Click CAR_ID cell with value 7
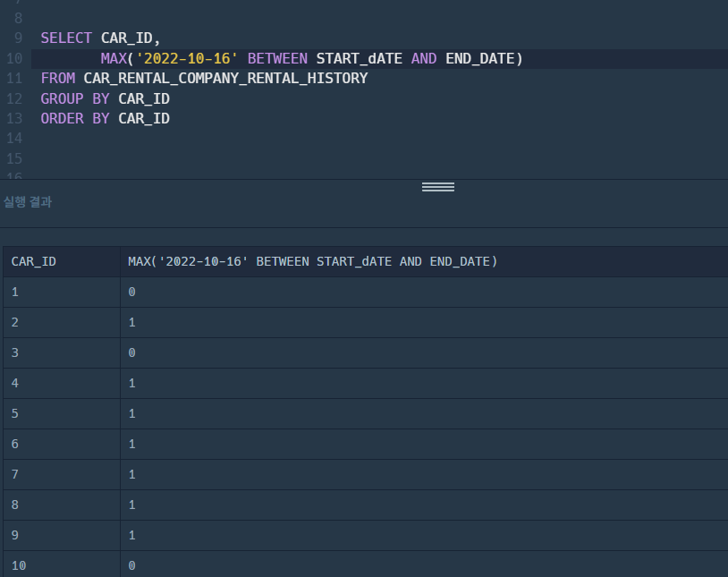The height and width of the screenshot is (577, 728). pos(62,475)
